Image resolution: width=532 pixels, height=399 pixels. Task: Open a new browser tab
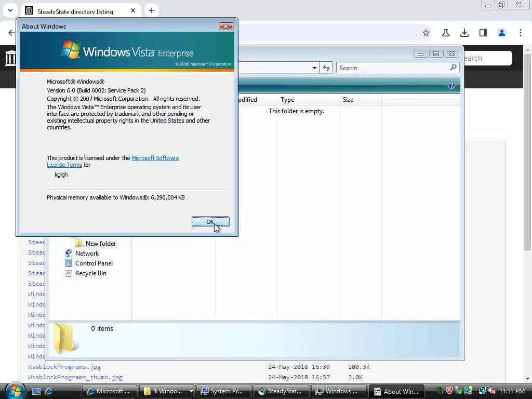pyautogui.click(x=152, y=10)
